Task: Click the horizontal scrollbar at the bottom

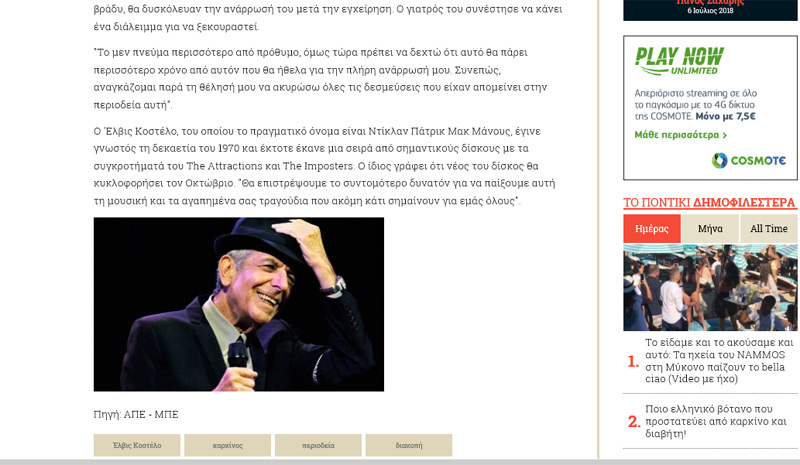Action: (x=400, y=462)
